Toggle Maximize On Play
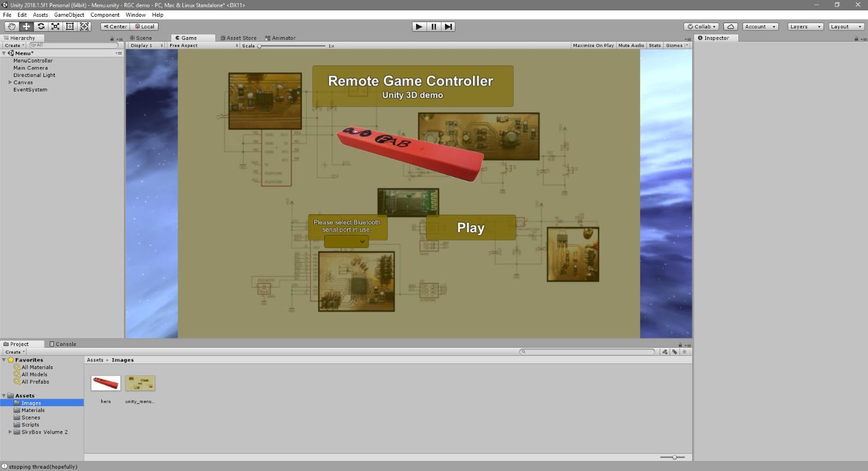This screenshot has height=471, width=868. 593,46
